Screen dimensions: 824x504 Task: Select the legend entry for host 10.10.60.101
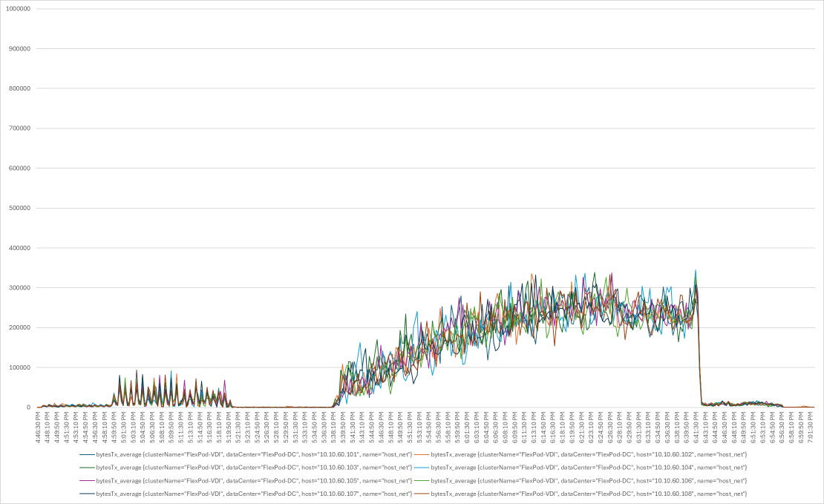[246, 454]
